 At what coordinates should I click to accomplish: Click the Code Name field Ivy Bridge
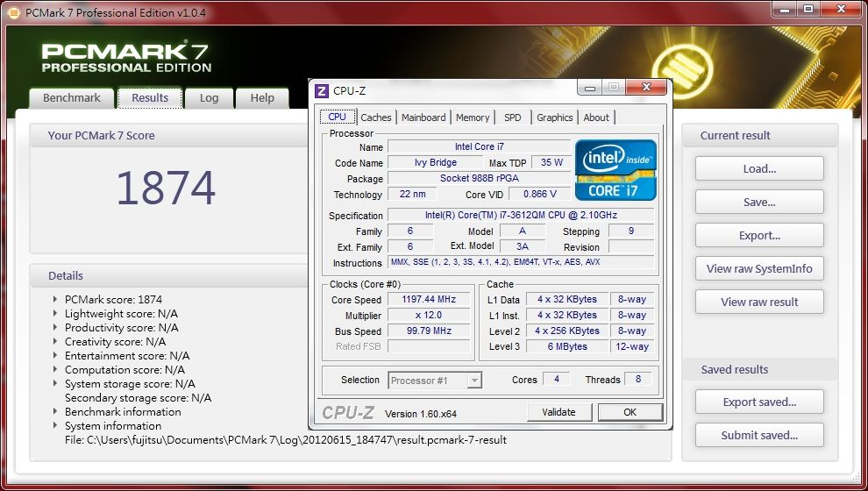point(436,162)
